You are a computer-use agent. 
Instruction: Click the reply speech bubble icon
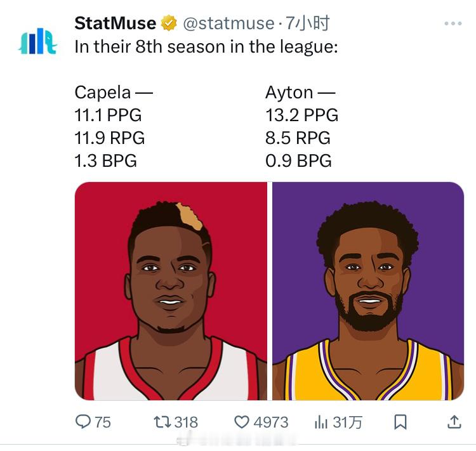[83, 421]
